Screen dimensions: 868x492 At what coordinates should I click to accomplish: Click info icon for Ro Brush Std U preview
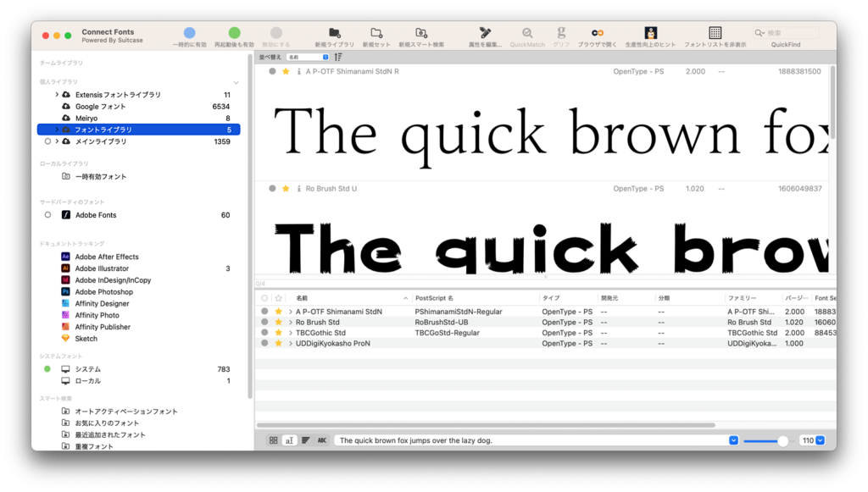pyautogui.click(x=299, y=189)
